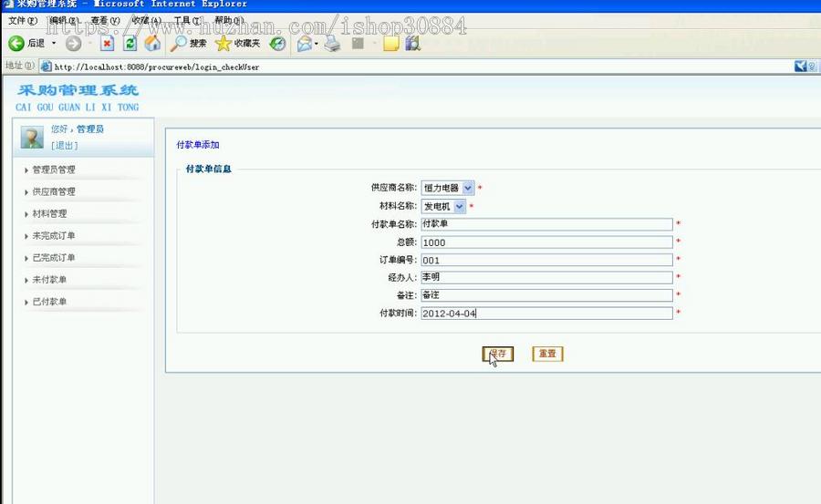Expand the 未付款单 sidebar item
The width and height of the screenshot is (821, 504).
49,280
